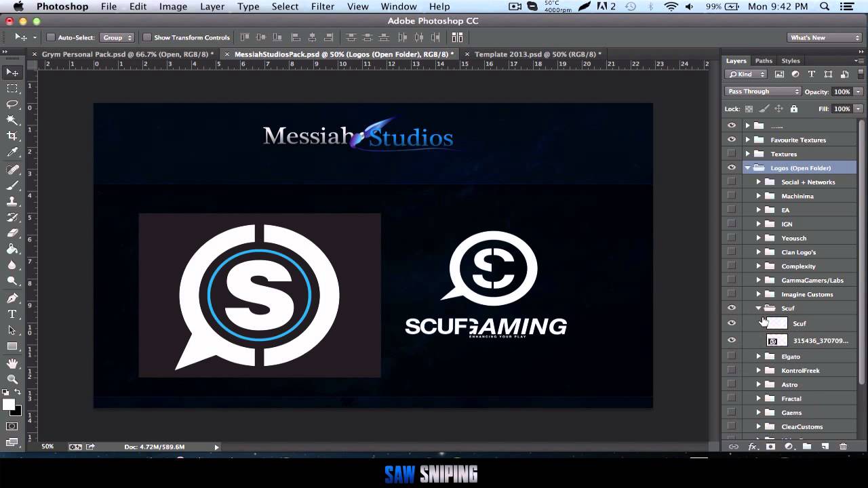868x488 pixels.
Task: Click the lock all icon
Action: click(794, 108)
